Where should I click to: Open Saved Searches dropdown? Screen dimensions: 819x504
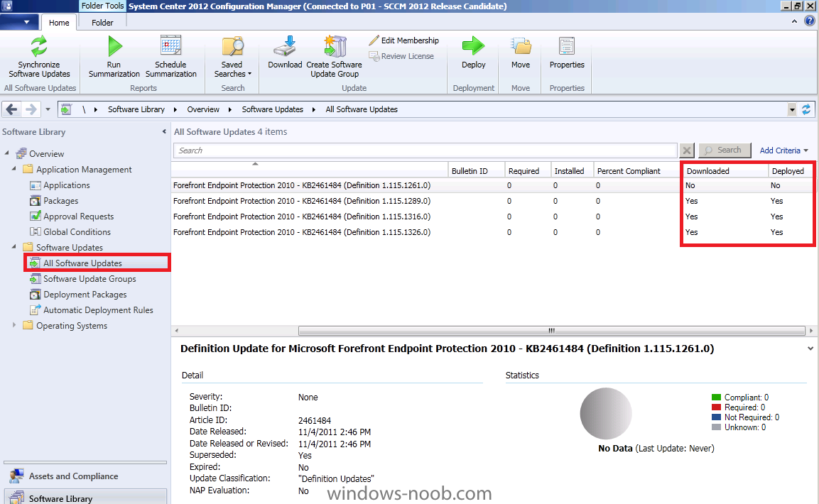coord(232,56)
